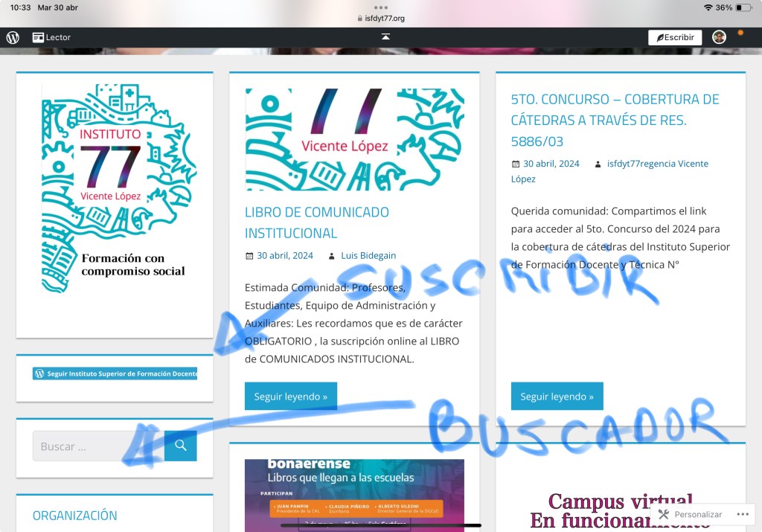Click Seguir Instituto Superior de Formación Docente button
The image size is (762, 532).
[115, 374]
